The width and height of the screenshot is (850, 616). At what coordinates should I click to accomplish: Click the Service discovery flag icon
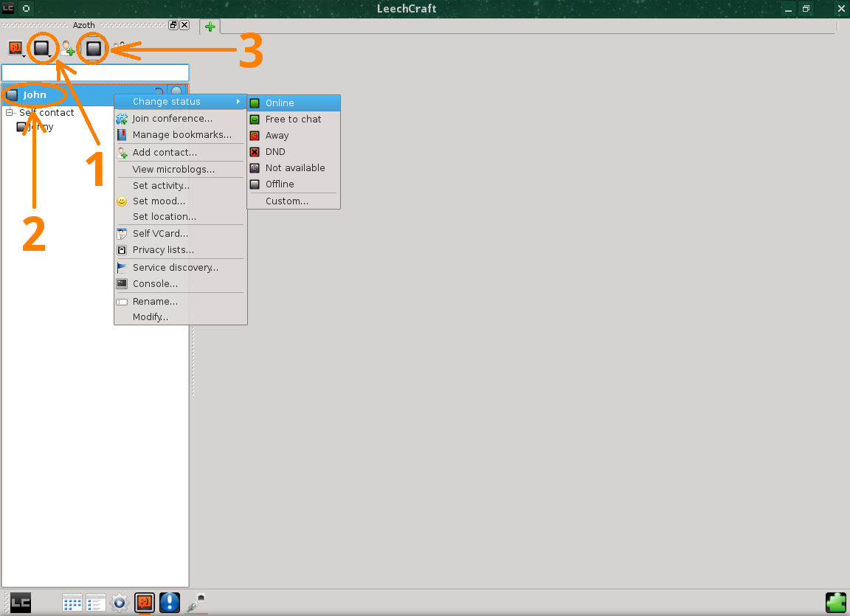coord(122,268)
